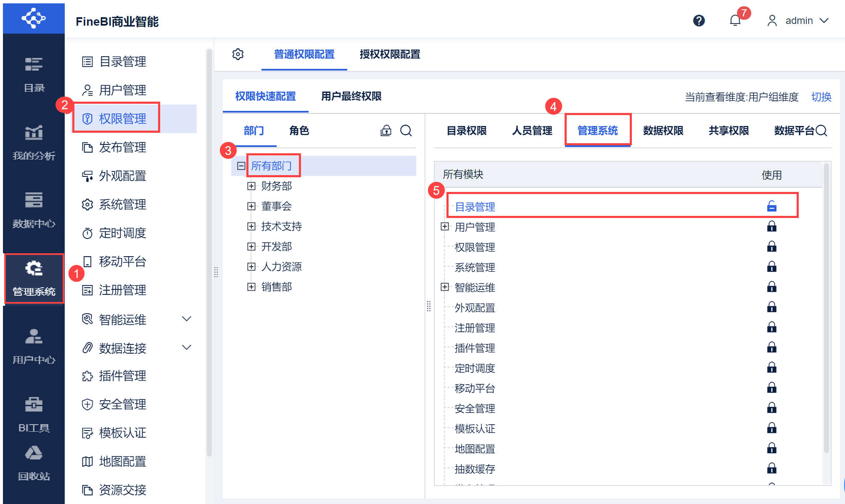The height and width of the screenshot is (504, 845).
Task: Expand the 智能运维 menu chevron
Action: click(186, 319)
